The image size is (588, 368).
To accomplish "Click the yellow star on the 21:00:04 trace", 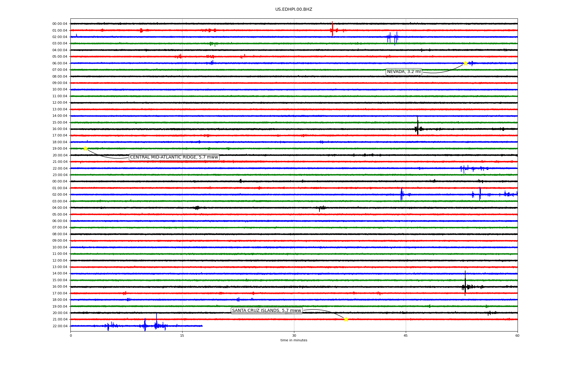I will tap(346, 319).
